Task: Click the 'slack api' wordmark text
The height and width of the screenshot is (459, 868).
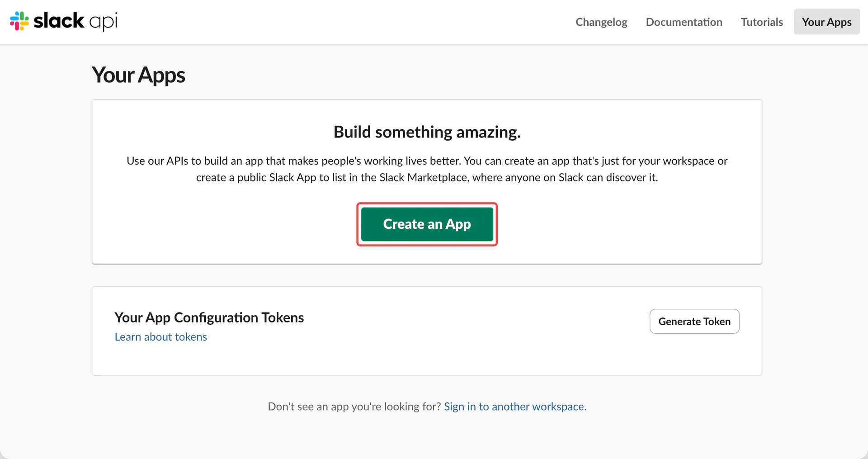Action: click(75, 21)
